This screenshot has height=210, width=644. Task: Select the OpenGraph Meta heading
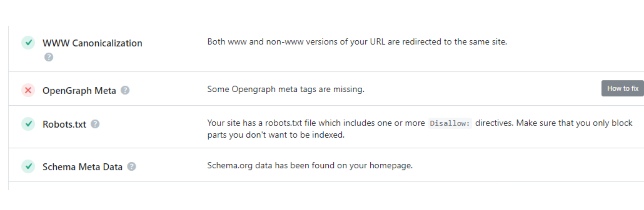[79, 91]
